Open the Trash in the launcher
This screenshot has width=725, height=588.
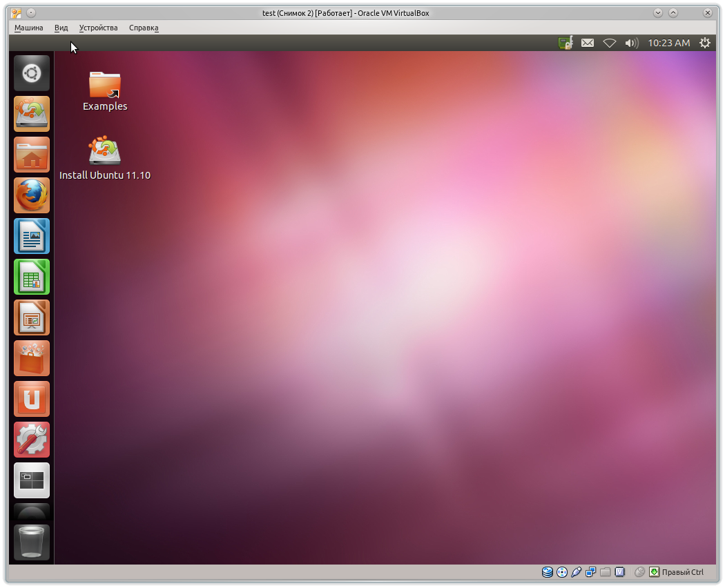[32, 542]
